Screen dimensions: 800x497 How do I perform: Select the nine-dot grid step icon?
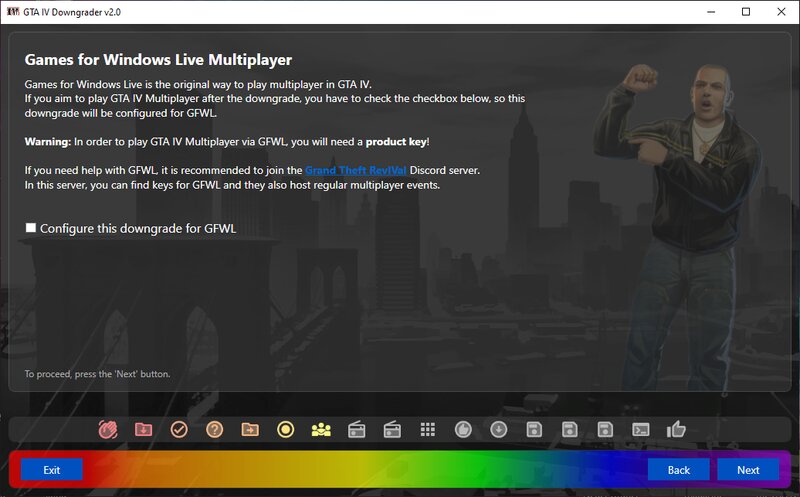click(428, 430)
